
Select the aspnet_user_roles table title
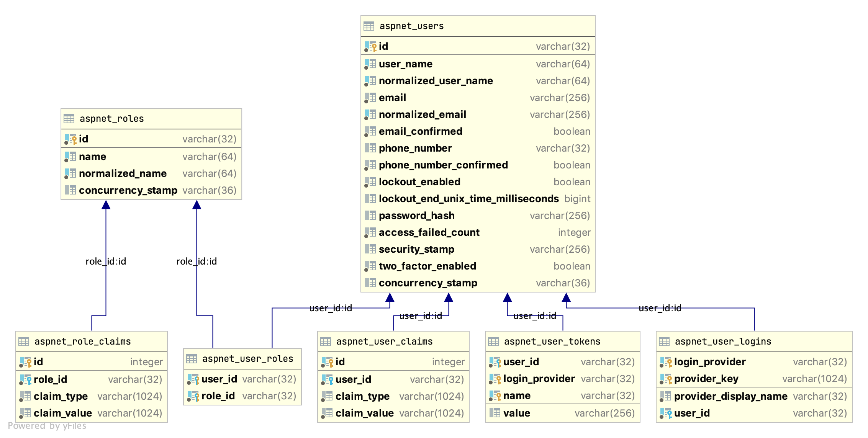[x=247, y=359]
